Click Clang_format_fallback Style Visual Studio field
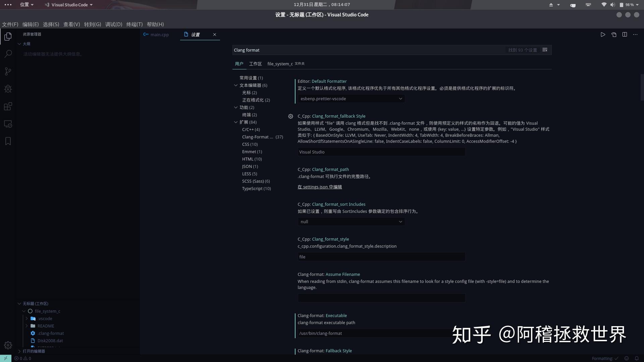 (x=381, y=152)
